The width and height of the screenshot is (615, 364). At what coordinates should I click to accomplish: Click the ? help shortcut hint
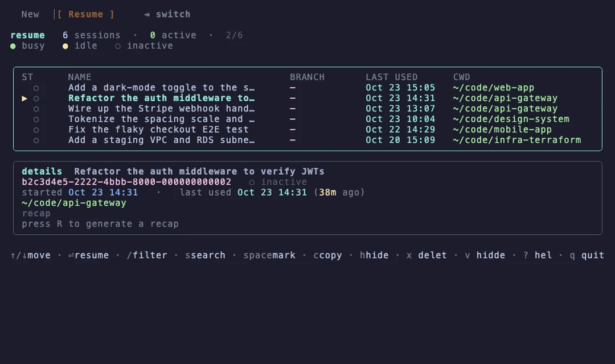click(538, 255)
